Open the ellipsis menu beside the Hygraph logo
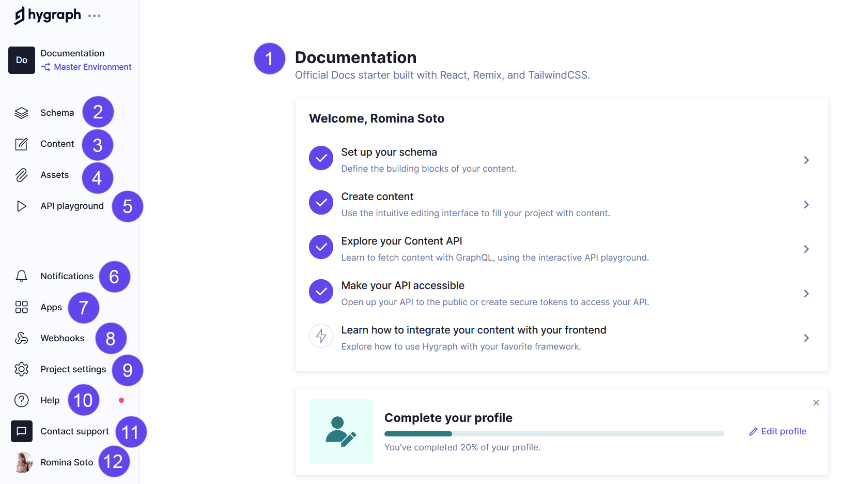Image resolution: width=868 pixels, height=484 pixels. pos(94,16)
